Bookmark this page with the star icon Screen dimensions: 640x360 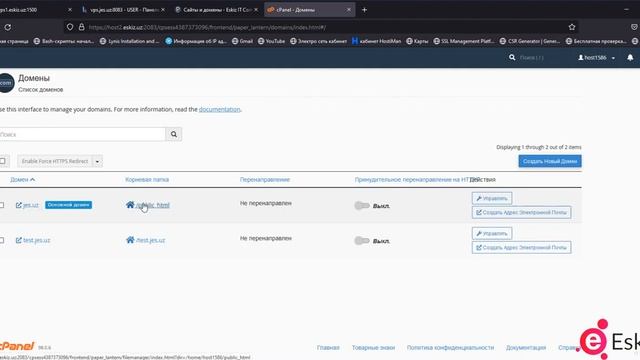coord(572,27)
